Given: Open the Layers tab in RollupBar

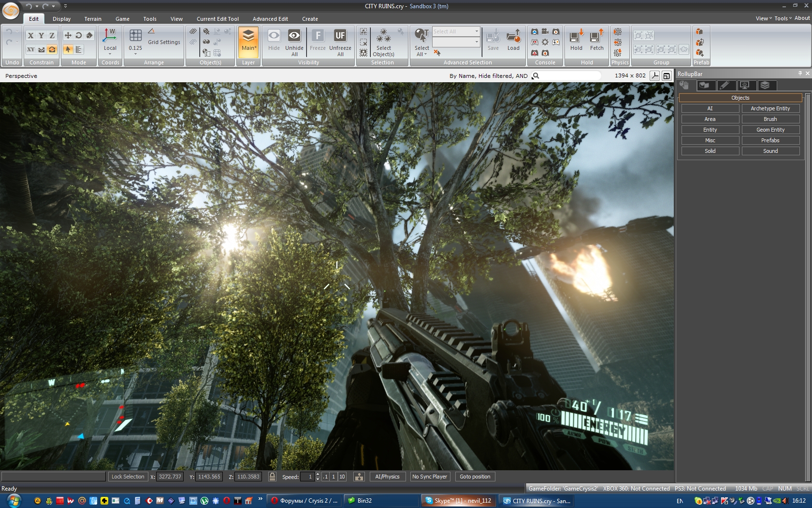Looking at the screenshot, I should point(765,86).
